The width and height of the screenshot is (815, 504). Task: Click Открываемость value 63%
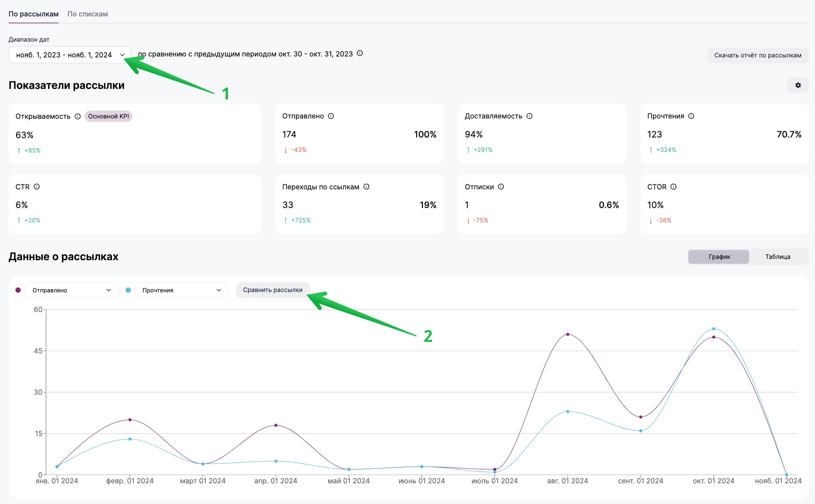click(24, 135)
